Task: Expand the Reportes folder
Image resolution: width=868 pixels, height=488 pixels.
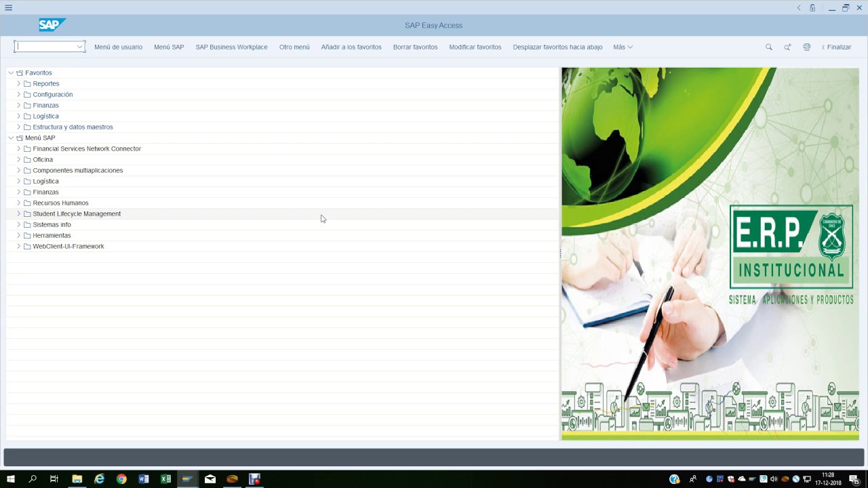Action: coord(18,83)
